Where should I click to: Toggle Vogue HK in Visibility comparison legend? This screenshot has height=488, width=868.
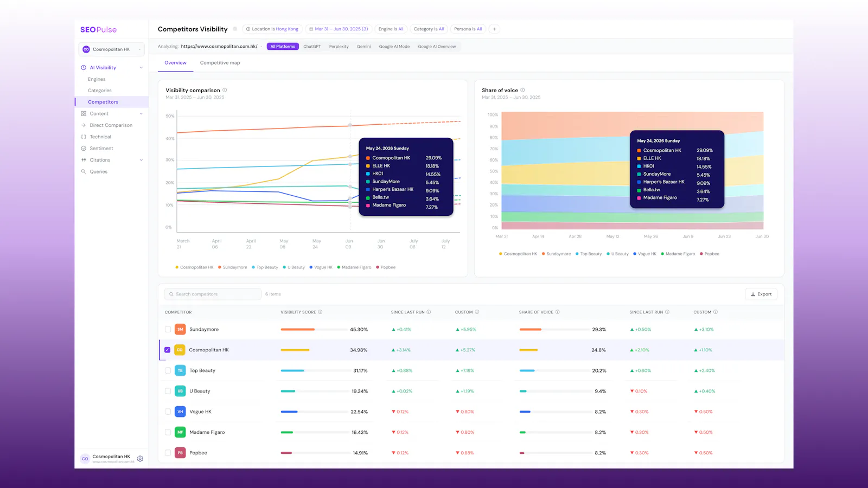pyautogui.click(x=321, y=267)
